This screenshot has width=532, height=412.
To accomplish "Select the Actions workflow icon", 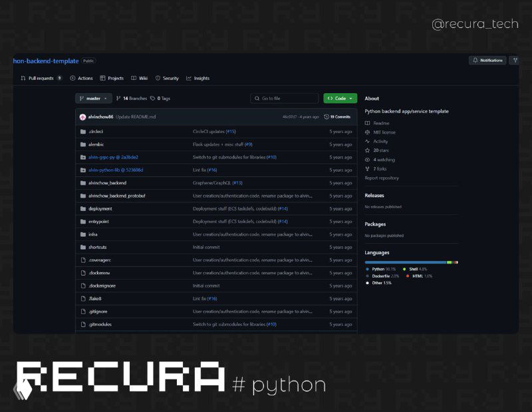I will point(72,78).
